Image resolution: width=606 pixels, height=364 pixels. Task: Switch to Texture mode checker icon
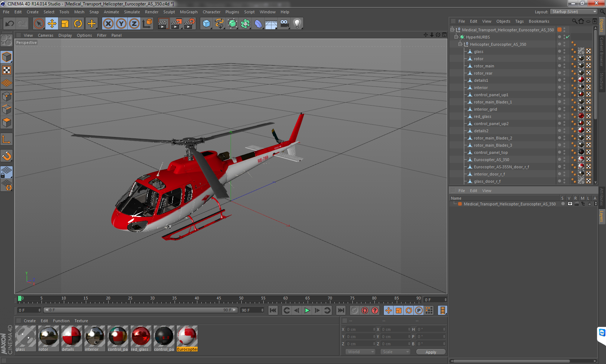point(6,70)
